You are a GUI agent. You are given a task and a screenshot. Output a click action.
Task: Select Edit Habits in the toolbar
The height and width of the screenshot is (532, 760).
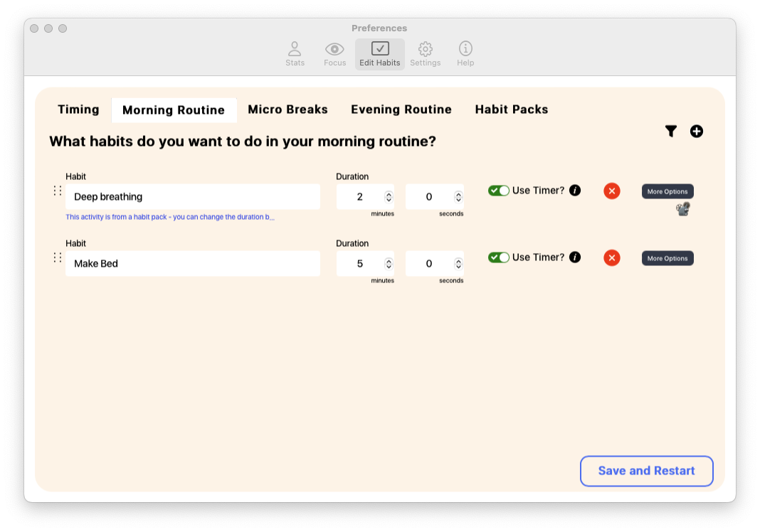(x=379, y=54)
